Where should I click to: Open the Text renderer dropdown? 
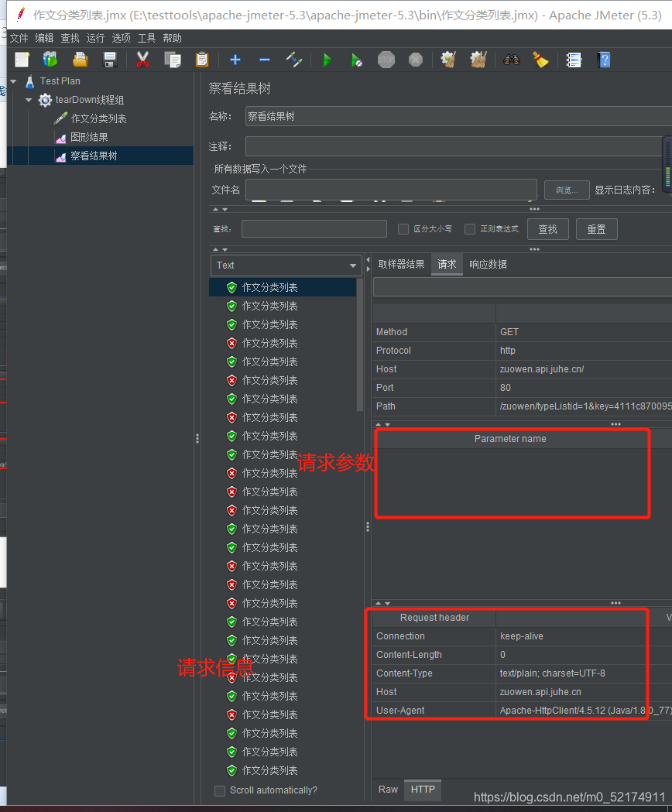(286, 266)
